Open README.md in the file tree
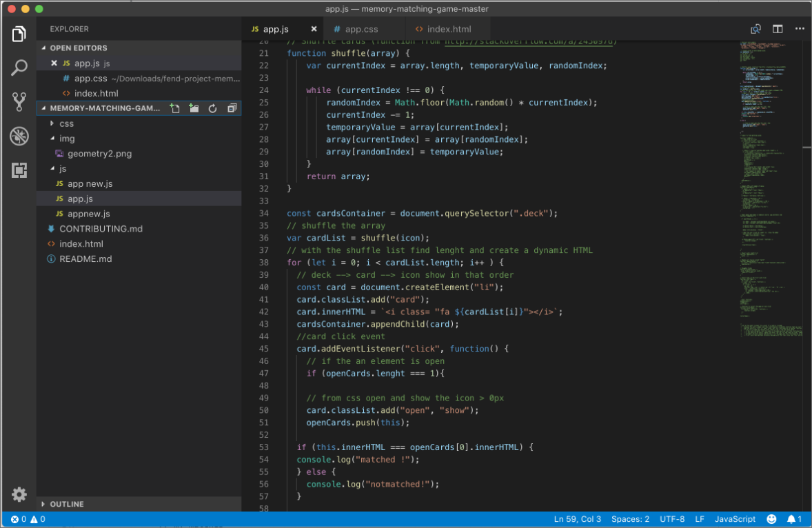 click(85, 259)
